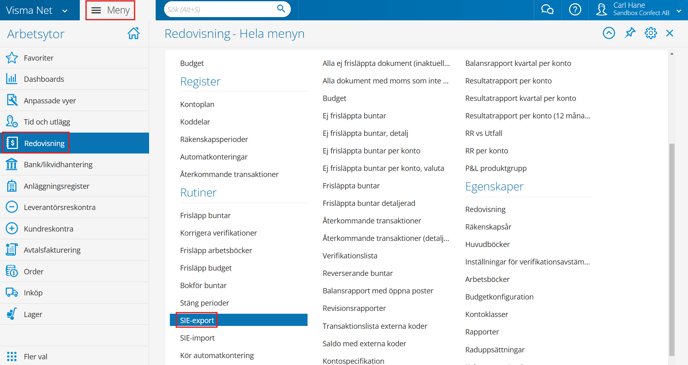Viewport: 688px width, 365px height.
Task: Open RR vs Utfall
Action: [484, 133]
